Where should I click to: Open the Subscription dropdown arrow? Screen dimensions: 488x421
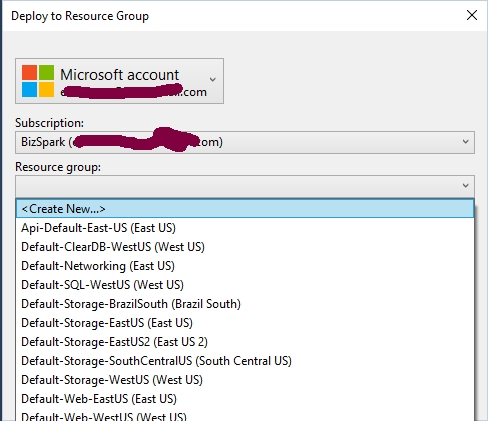[x=466, y=142]
